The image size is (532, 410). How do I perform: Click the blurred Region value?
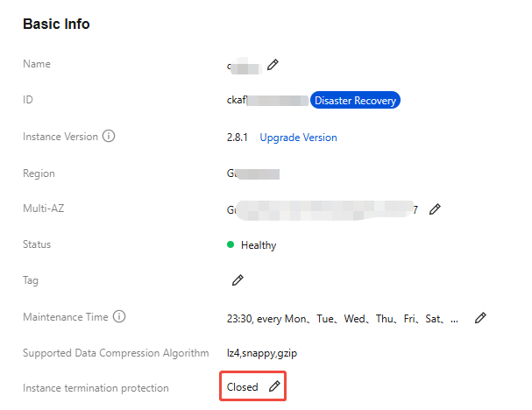click(x=252, y=173)
